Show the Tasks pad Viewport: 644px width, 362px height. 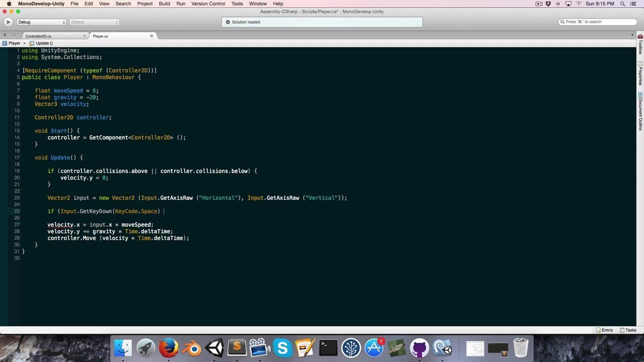[x=628, y=330]
